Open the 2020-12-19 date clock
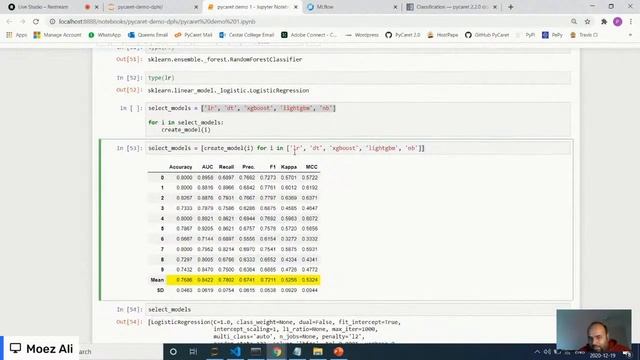This screenshot has width=640, height=360. (602, 356)
